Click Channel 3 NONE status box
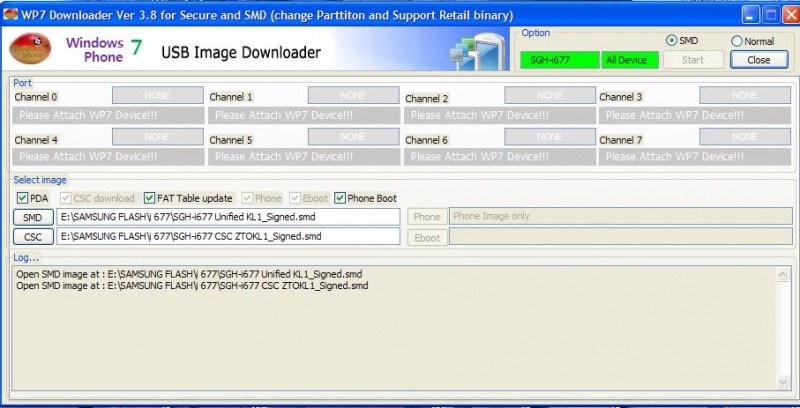This screenshot has height=408, width=800. [745, 95]
